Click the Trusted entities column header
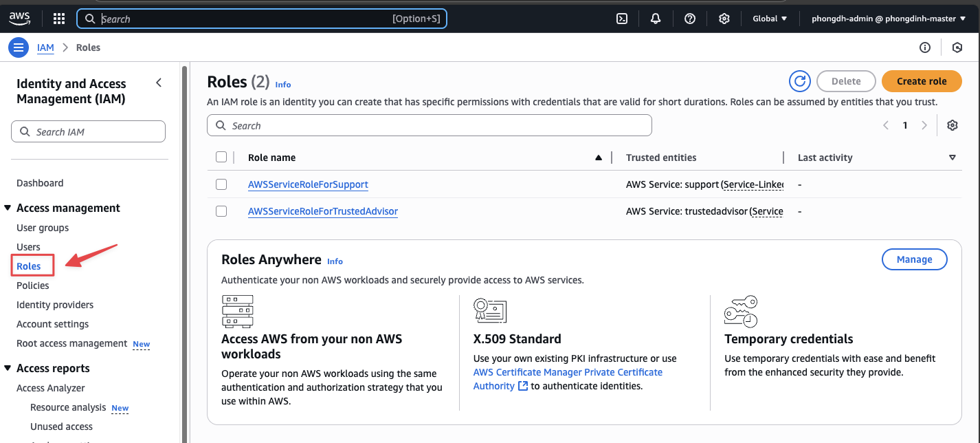Screen dimensions: 980x443 coord(661,158)
